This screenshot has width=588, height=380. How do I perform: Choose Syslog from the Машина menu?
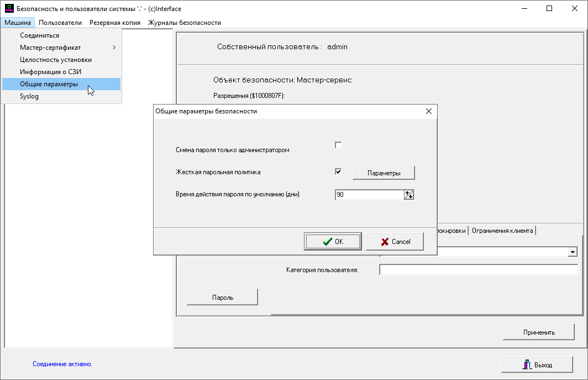29,96
